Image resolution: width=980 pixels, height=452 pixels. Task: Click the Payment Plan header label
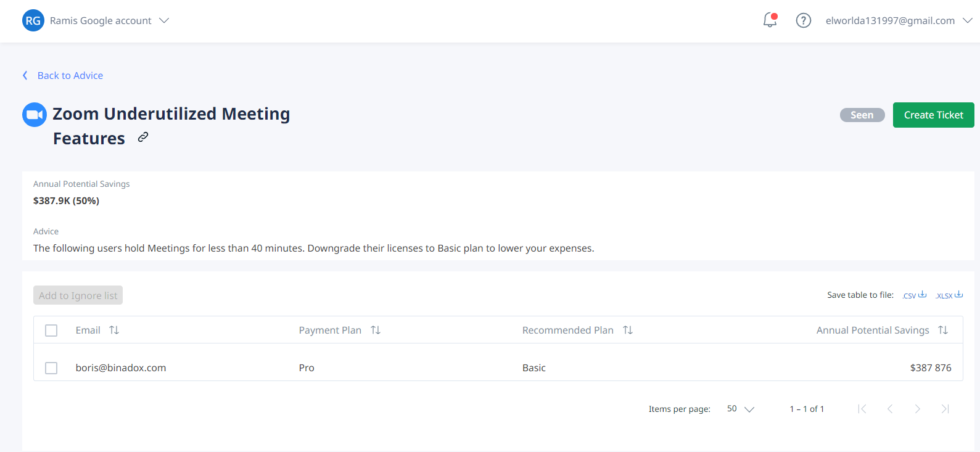[330, 330]
